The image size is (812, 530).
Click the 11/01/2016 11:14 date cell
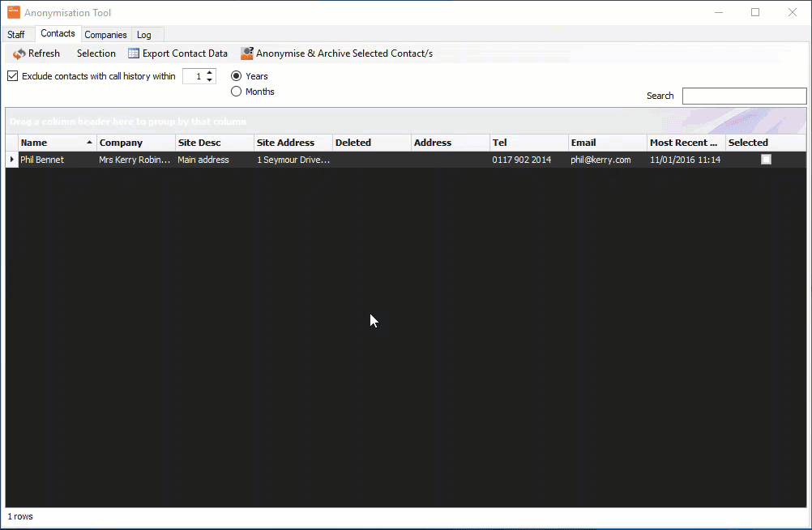point(686,160)
